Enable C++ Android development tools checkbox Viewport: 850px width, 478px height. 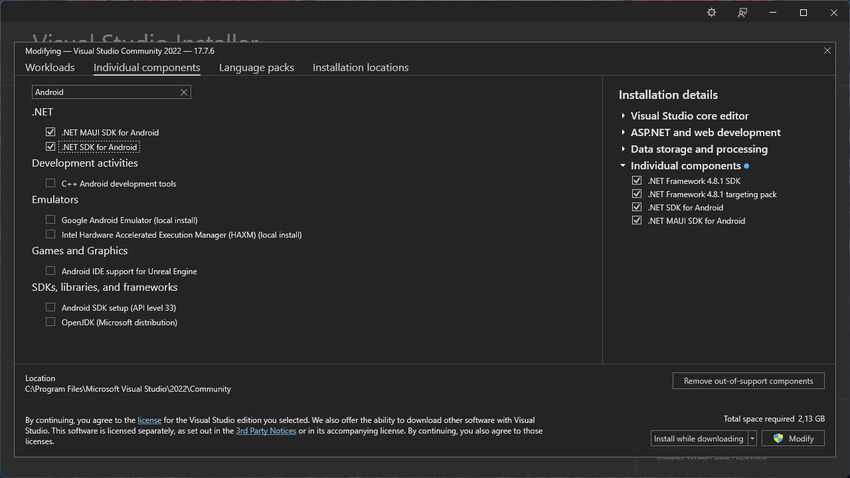[x=50, y=183]
